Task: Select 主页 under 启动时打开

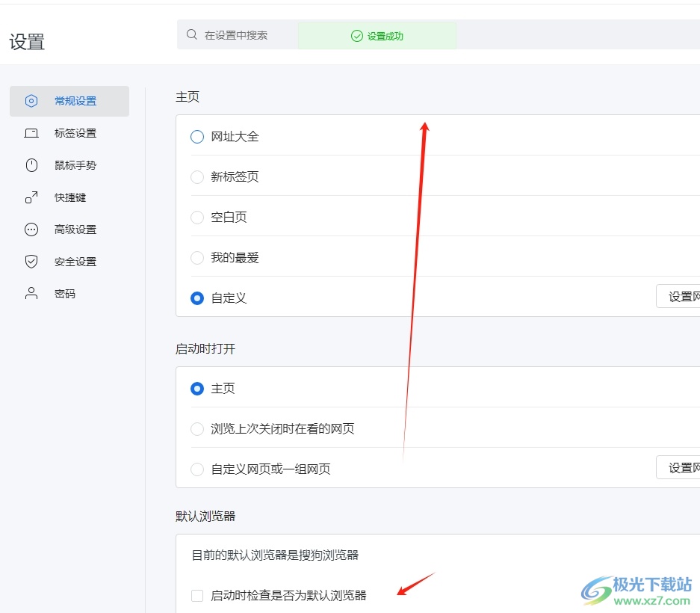Action: (197, 389)
